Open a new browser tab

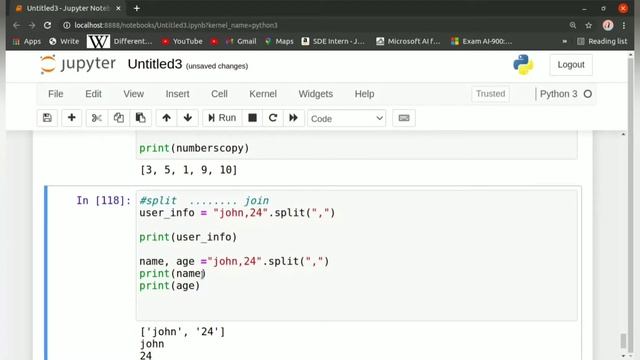[x=137, y=8]
